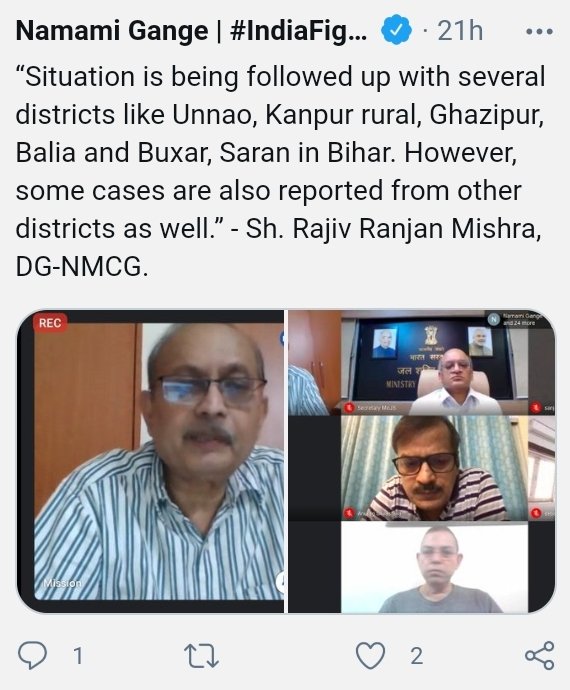Retweet using the arrows icon
This screenshot has height=690, width=570.
click(x=201, y=656)
